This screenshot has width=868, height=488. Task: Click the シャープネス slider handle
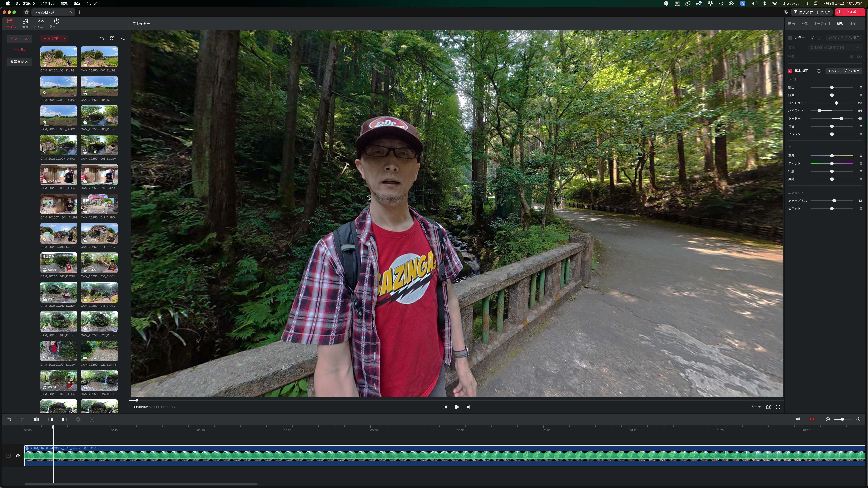834,201
